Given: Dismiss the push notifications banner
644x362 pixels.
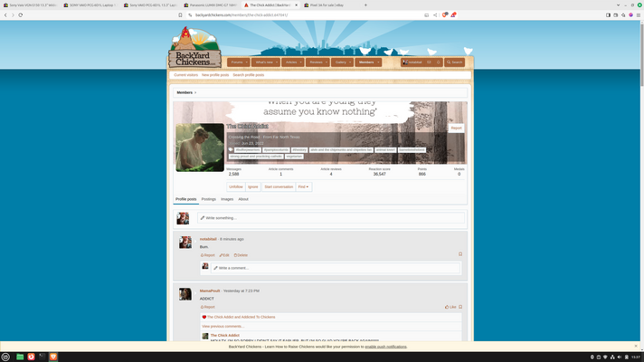Looking at the screenshot, I should tap(636, 346).
